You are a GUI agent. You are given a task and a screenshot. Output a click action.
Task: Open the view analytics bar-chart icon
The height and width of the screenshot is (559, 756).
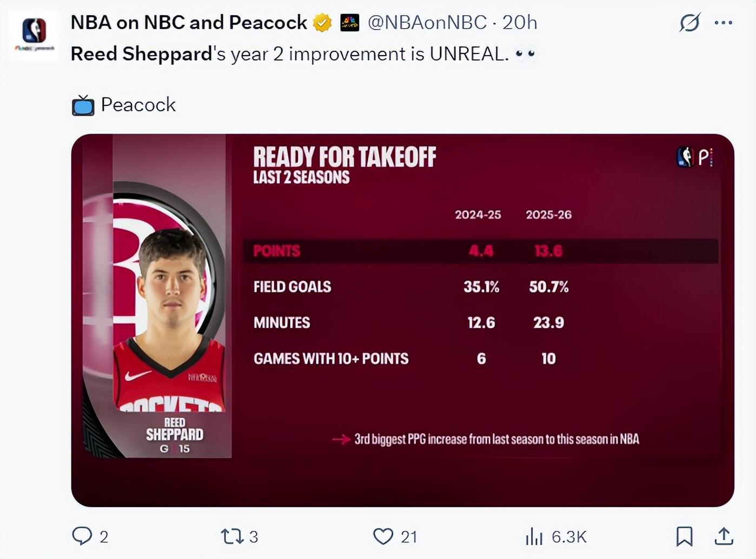(534, 536)
